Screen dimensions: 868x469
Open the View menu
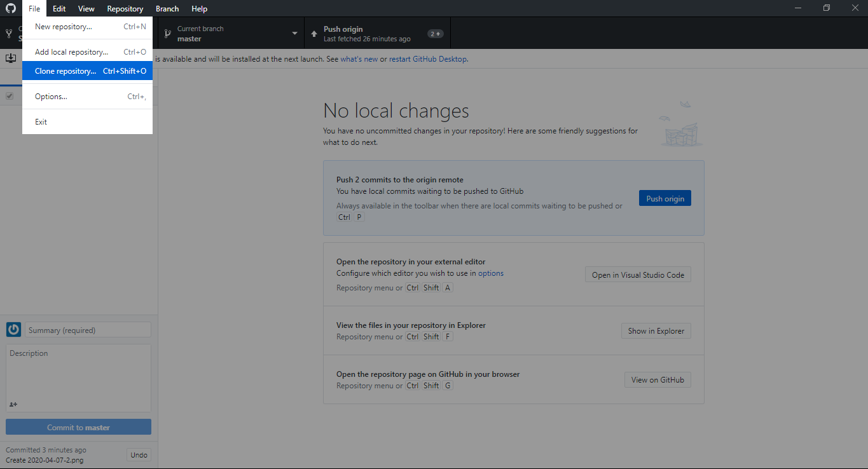(x=86, y=8)
